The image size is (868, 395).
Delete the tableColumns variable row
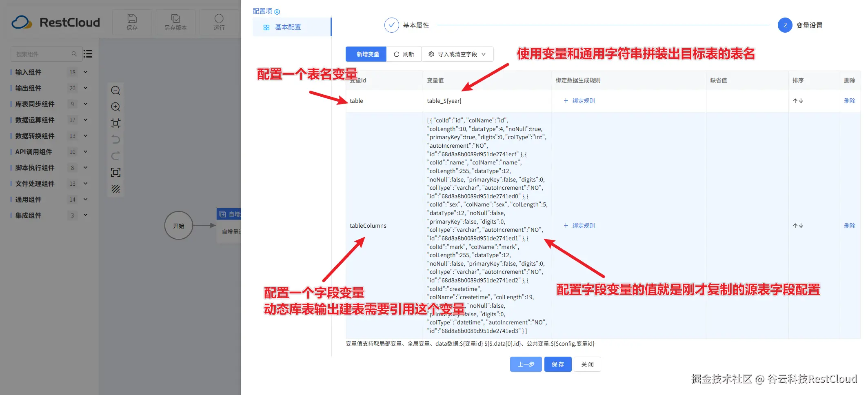pos(850,226)
